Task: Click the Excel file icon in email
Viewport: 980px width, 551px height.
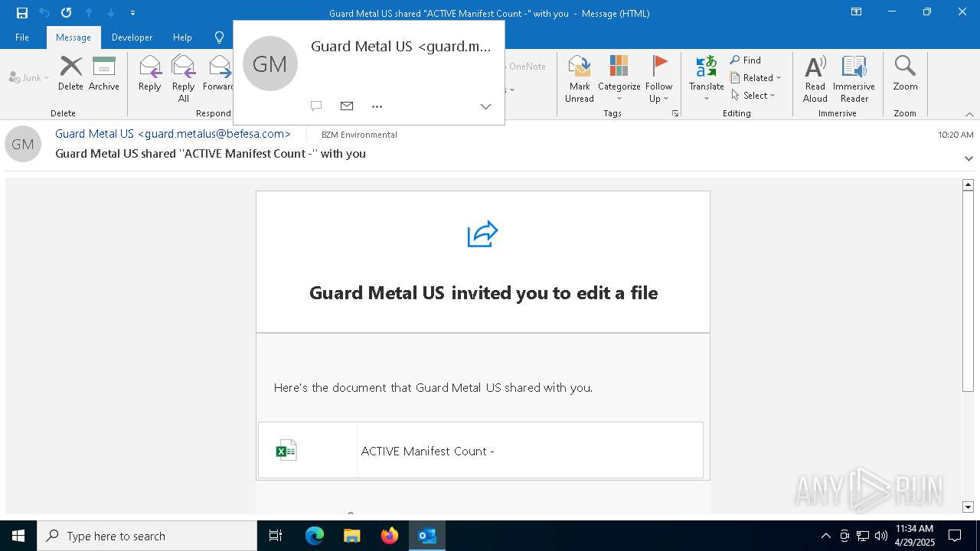Action: point(286,450)
